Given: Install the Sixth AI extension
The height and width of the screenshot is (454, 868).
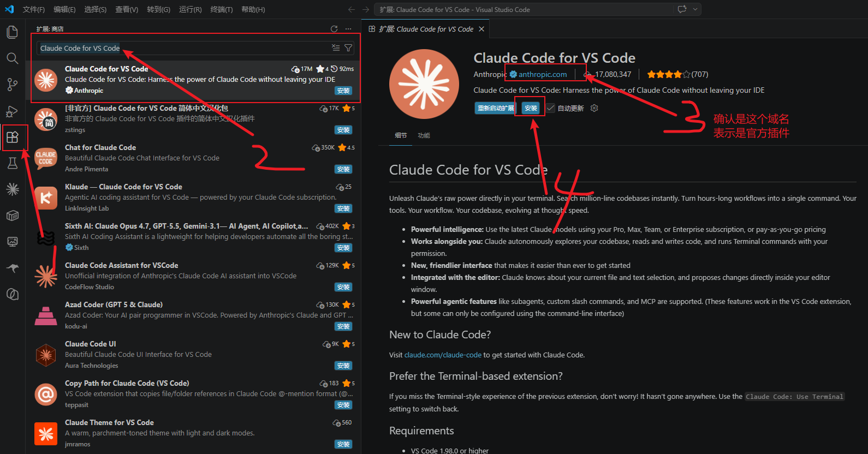Looking at the screenshot, I should pyautogui.click(x=343, y=248).
